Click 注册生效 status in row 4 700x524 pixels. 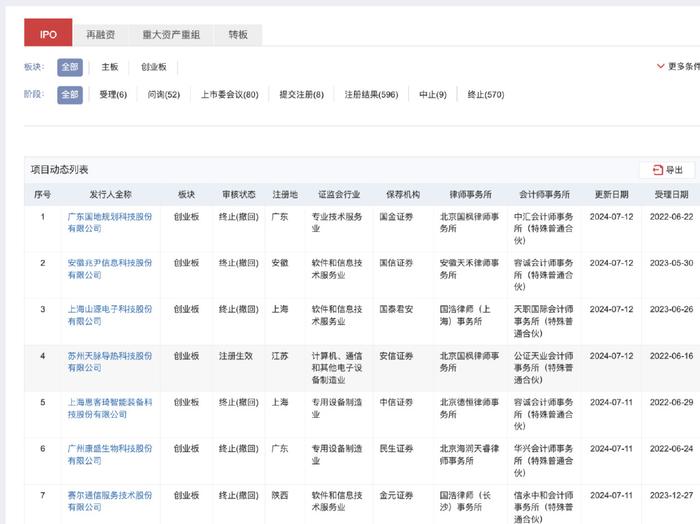(x=236, y=356)
